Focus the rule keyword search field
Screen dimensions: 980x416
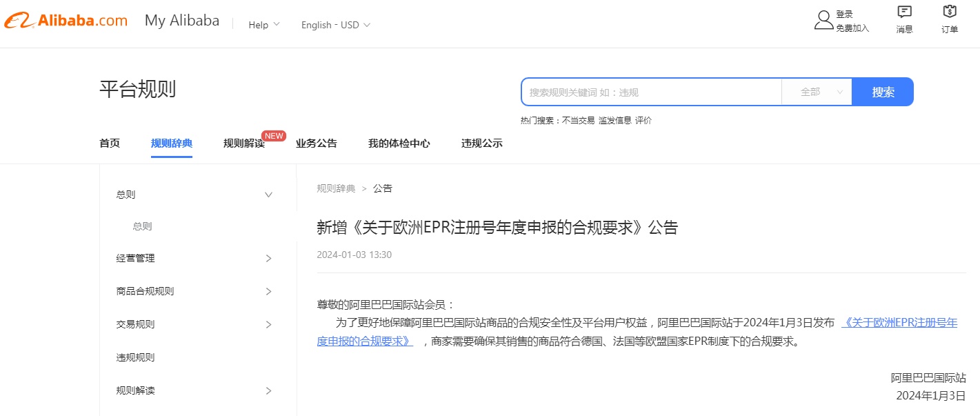pyautogui.click(x=652, y=92)
